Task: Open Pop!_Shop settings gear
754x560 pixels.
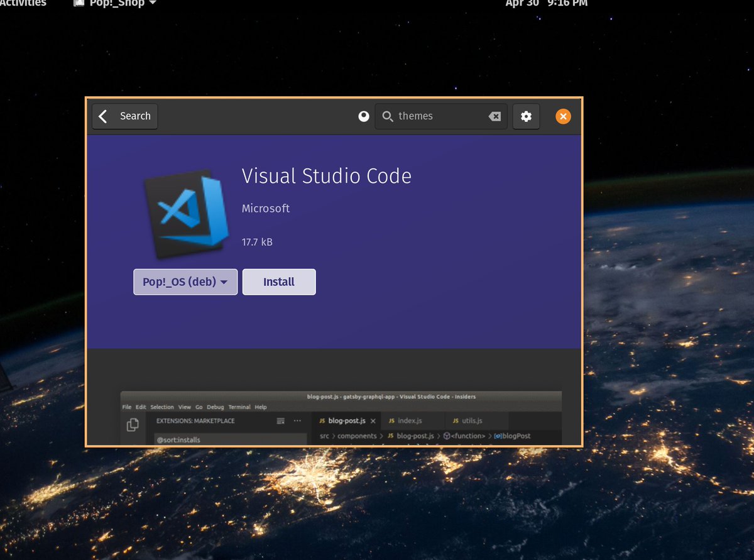Action: pyautogui.click(x=526, y=116)
